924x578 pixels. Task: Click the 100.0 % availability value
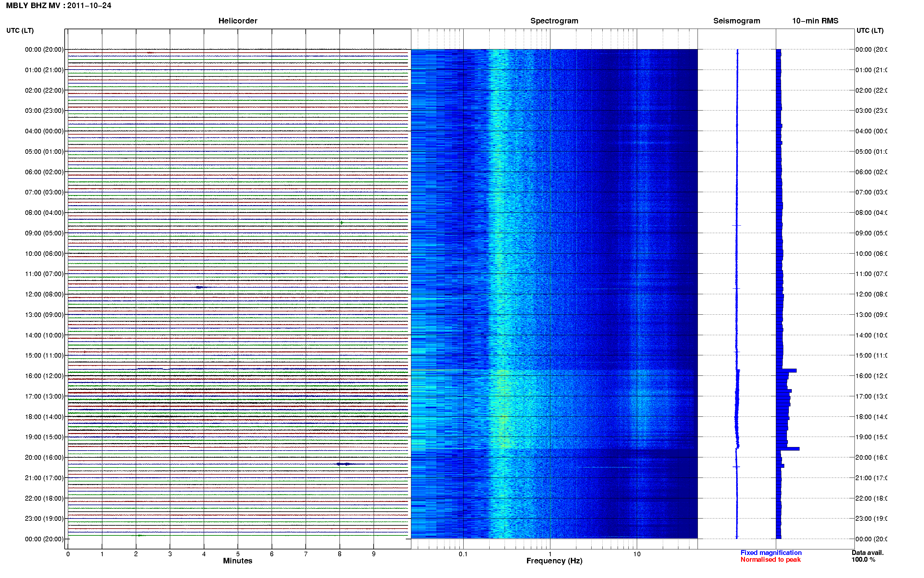[863, 560]
